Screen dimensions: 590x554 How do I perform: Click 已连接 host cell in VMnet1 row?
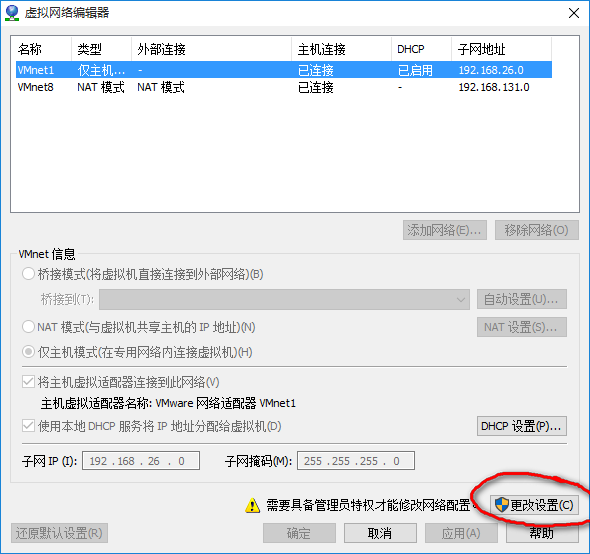click(x=316, y=70)
